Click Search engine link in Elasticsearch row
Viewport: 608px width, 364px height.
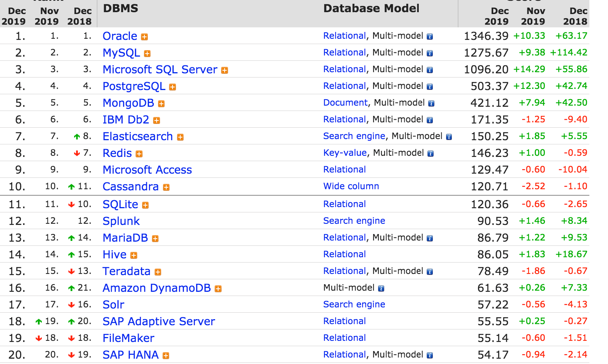coord(354,136)
